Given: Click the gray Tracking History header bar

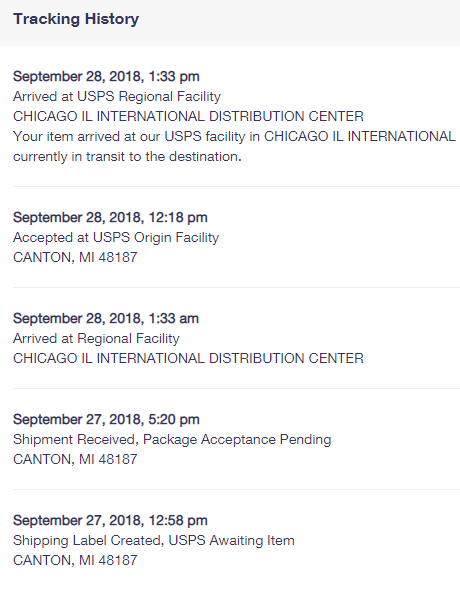Looking at the screenshot, I should (x=230, y=23).
